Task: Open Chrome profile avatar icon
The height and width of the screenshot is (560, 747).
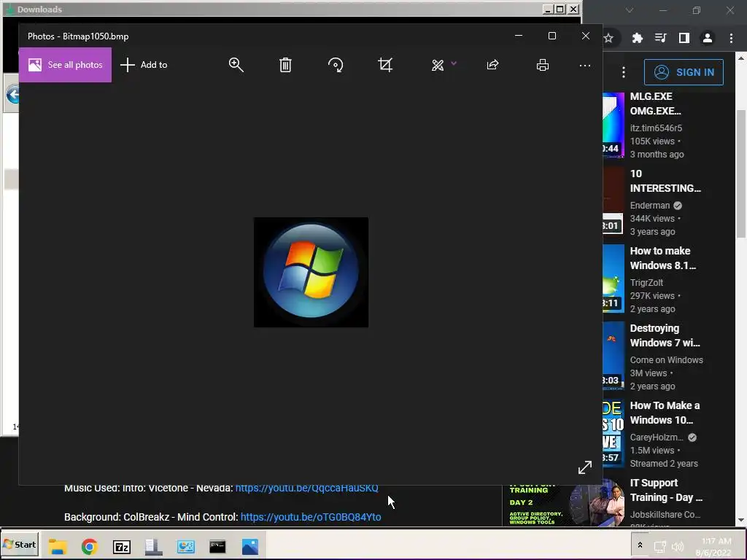Action: [708, 38]
